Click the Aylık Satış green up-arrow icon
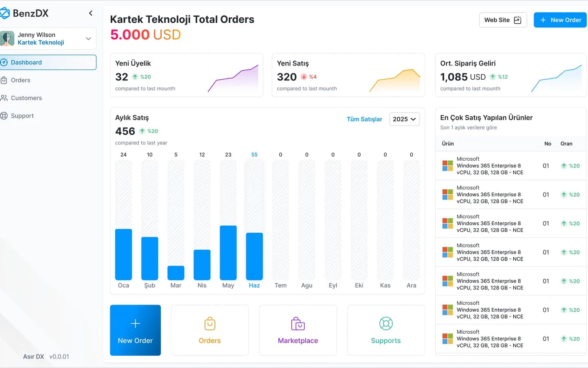The image size is (588, 368). (x=142, y=131)
